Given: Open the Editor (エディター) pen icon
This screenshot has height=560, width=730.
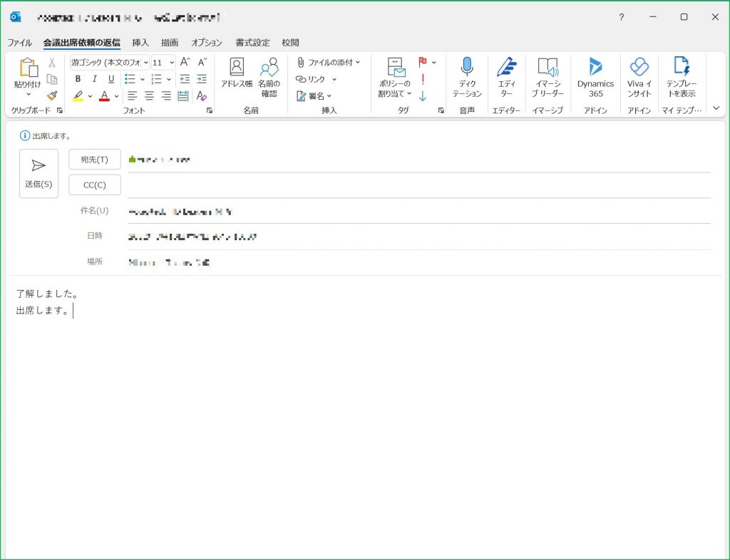Looking at the screenshot, I should coord(507,77).
